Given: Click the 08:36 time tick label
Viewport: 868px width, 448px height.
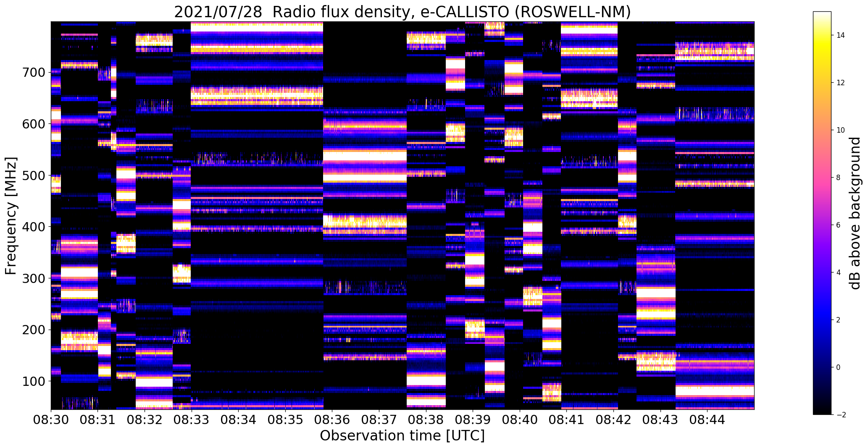Looking at the screenshot, I should [x=332, y=420].
